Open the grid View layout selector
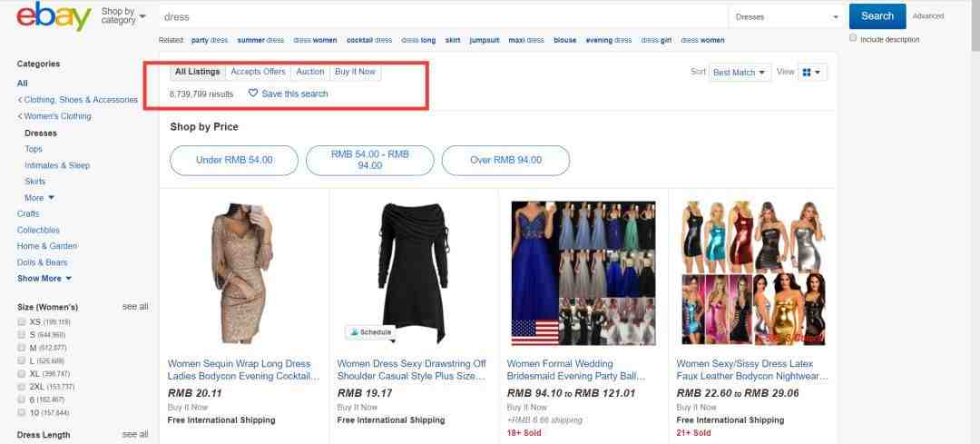 (x=812, y=73)
